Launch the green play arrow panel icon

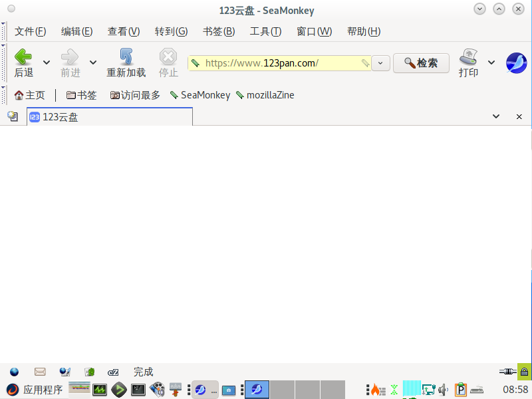(x=119, y=390)
